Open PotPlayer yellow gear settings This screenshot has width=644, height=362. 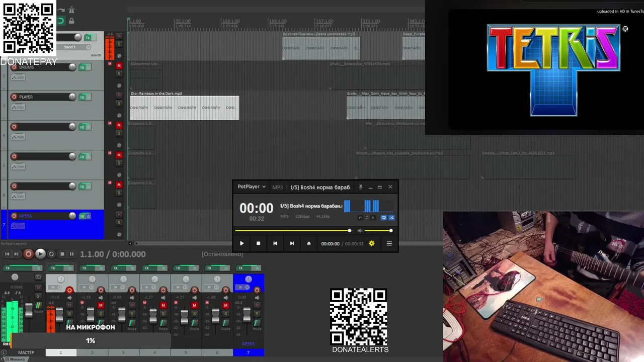tap(372, 243)
